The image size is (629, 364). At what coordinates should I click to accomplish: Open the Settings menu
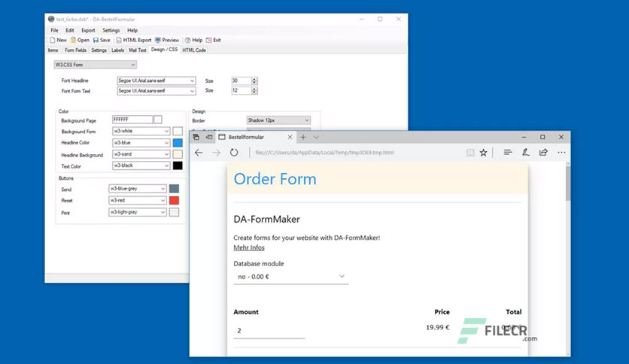(111, 31)
